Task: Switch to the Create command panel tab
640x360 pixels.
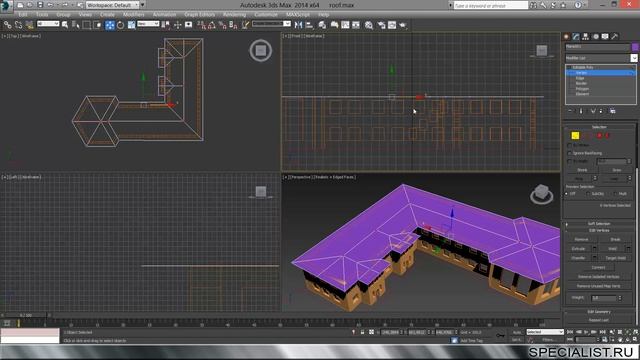Action: pyautogui.click(x=567, y=37)
